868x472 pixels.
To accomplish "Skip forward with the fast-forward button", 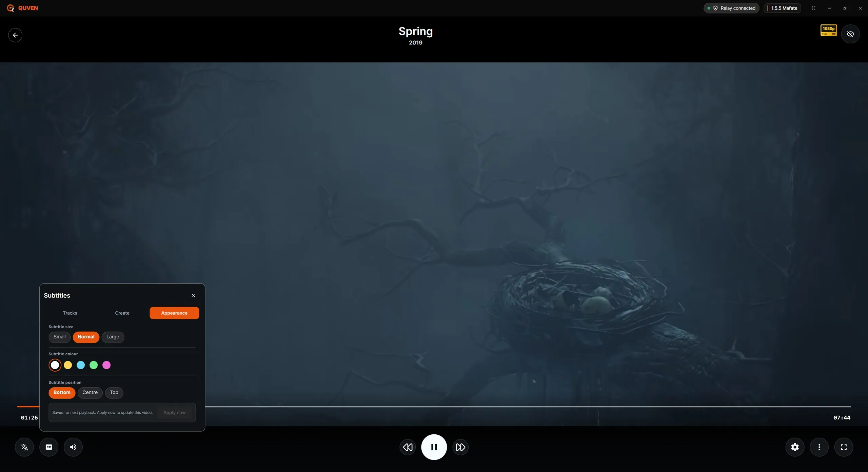I will tap(460, 447).
